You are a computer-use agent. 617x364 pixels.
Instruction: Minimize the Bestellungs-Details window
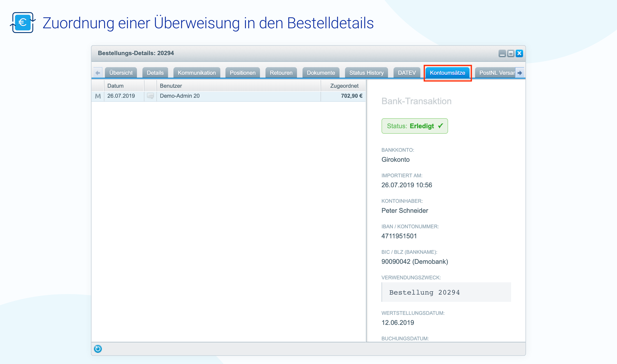502,53
